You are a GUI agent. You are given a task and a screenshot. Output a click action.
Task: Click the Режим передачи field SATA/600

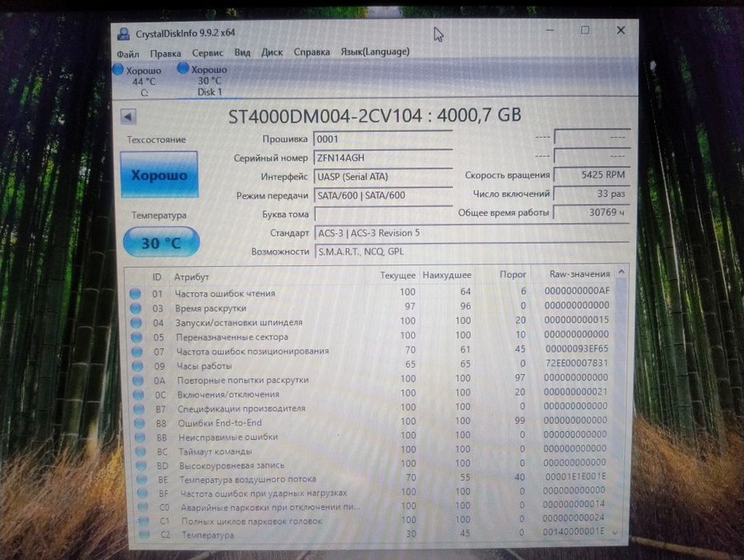(383, 195)
